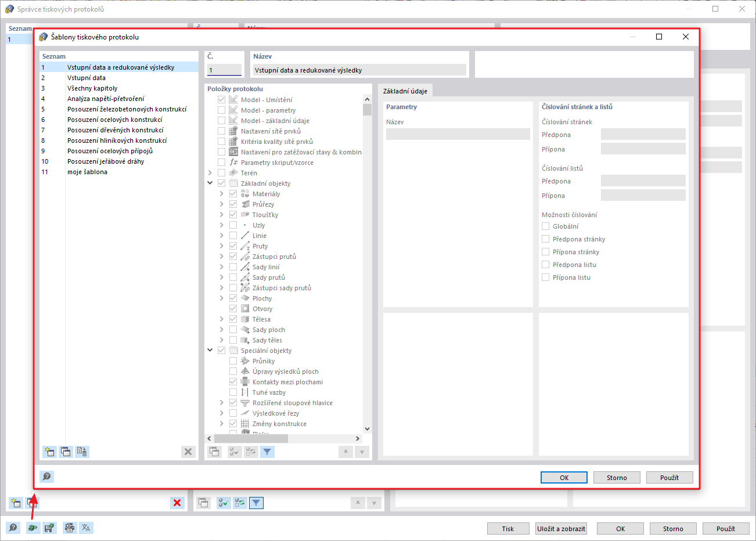Enable the Globální checkbox
This screenshot has width=756, height=541.
tap(545, 226)
